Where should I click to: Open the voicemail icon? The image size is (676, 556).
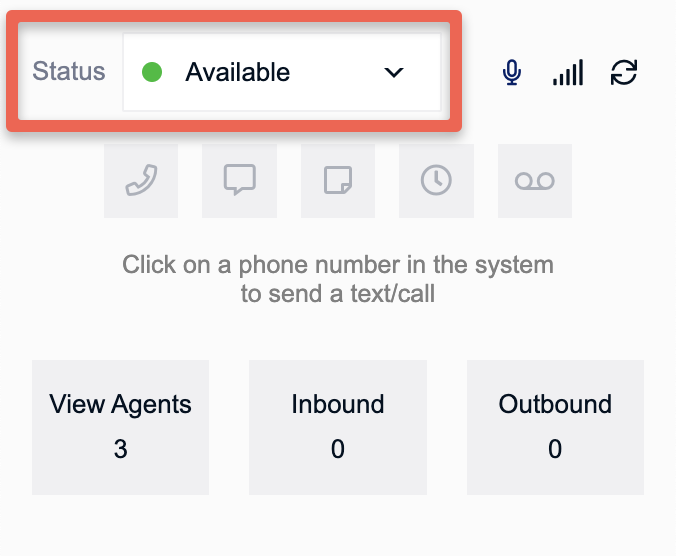click(535, 181)
